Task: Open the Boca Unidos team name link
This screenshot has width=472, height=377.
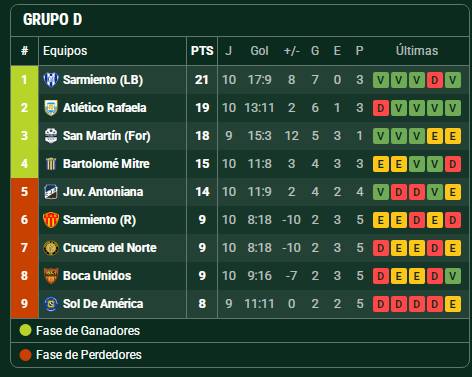Action: pos(97,276)
